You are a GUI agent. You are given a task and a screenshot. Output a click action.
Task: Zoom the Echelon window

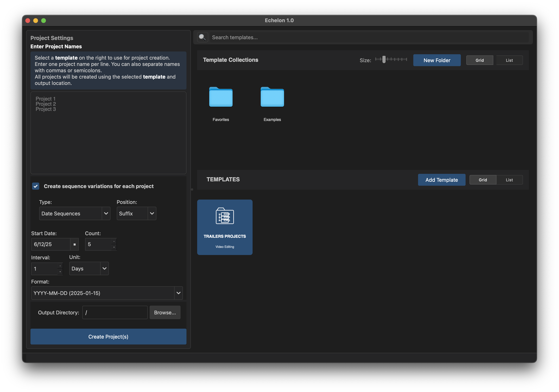[44, 20]
